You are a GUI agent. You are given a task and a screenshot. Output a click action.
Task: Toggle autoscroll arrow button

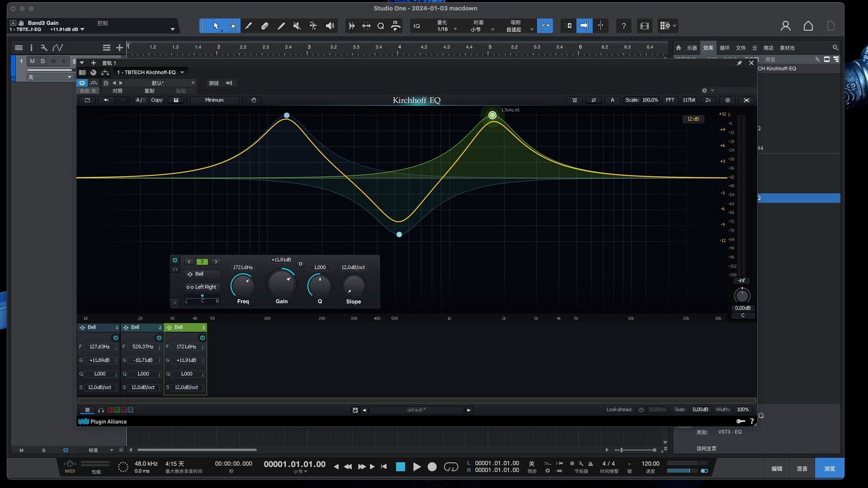(584, 26)
